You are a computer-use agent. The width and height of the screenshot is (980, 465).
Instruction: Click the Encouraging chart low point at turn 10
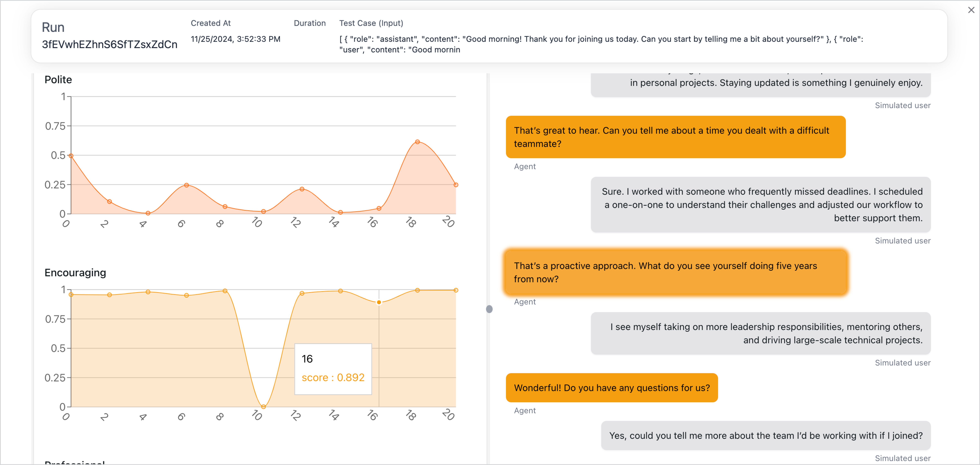click(x=263, y=406)
